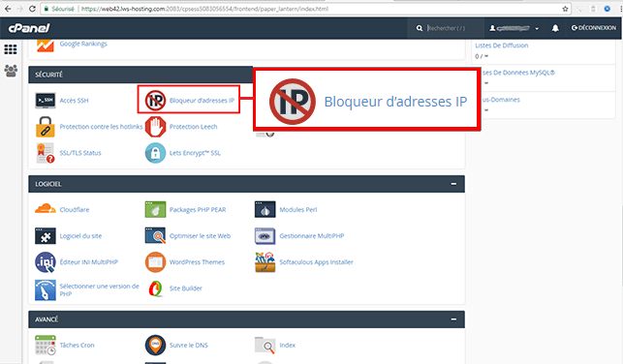Expand the user account dropdown
623x364 pixels.
click(514, 28)
